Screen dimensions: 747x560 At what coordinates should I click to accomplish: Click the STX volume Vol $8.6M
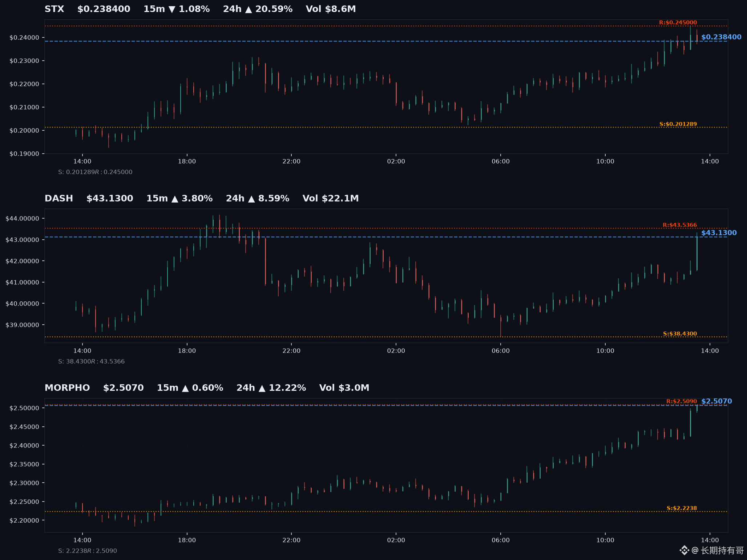click(331, 9)
